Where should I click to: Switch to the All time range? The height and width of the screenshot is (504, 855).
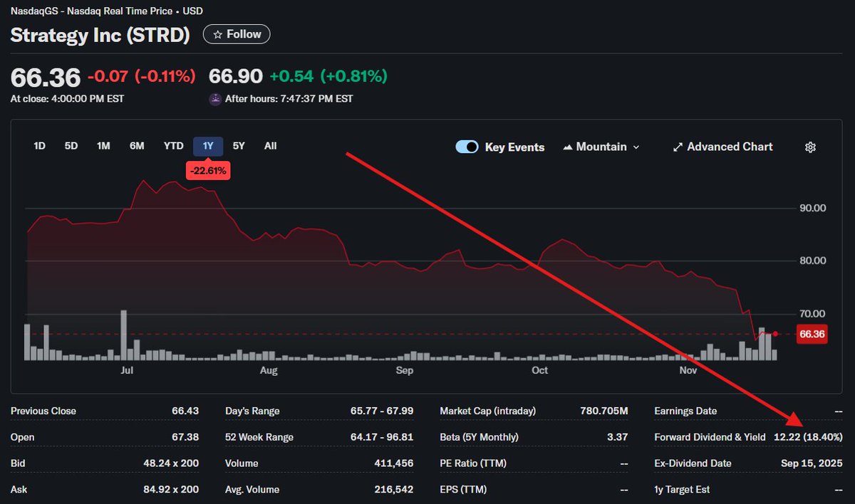pyautogui.click(x=270, y=145)
